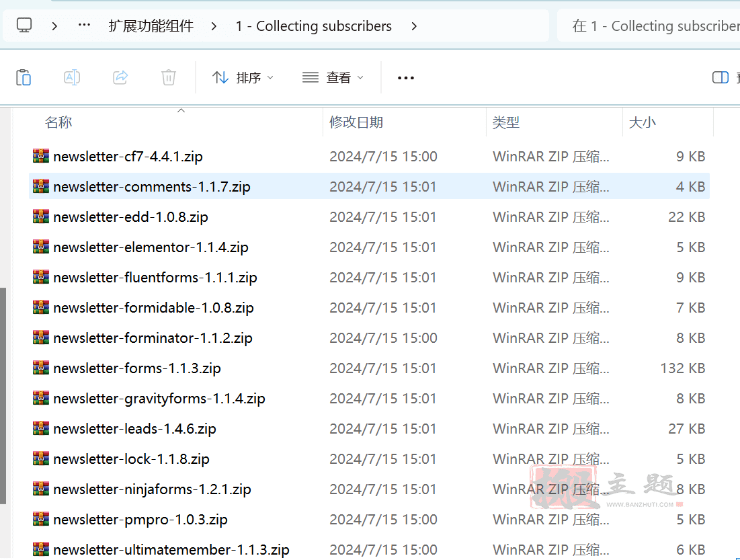
Task: Click WinRAR icon of newsletter-edd-1.0.8.zip
Action: (41, 216)
